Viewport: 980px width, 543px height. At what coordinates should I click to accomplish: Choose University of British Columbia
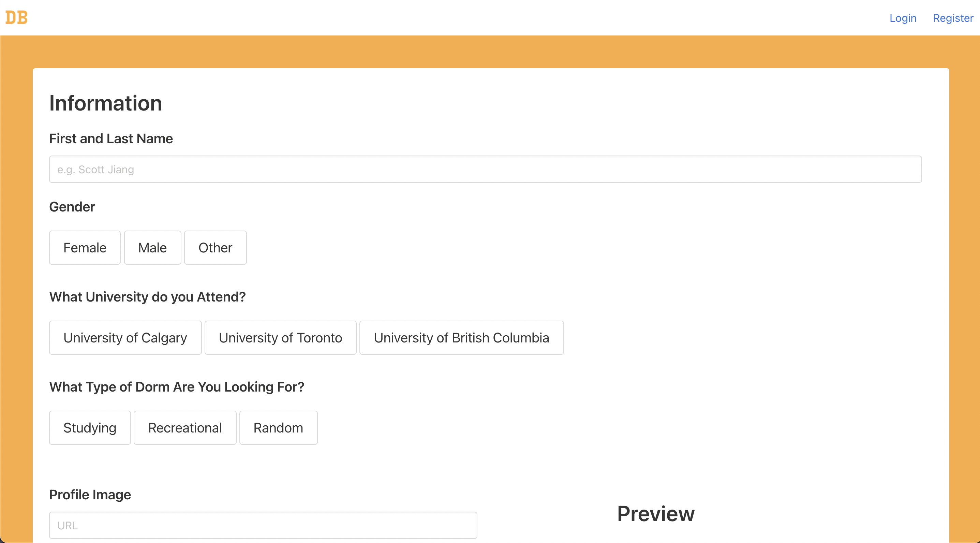[461, 338]
